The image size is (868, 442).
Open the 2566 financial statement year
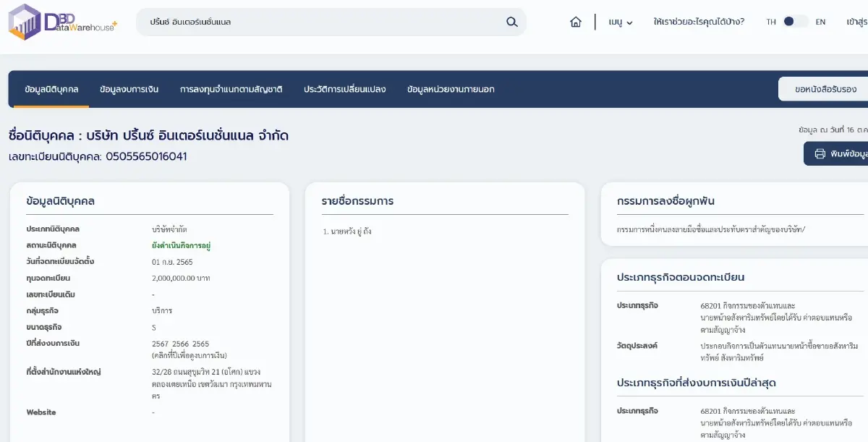(180, 344)
